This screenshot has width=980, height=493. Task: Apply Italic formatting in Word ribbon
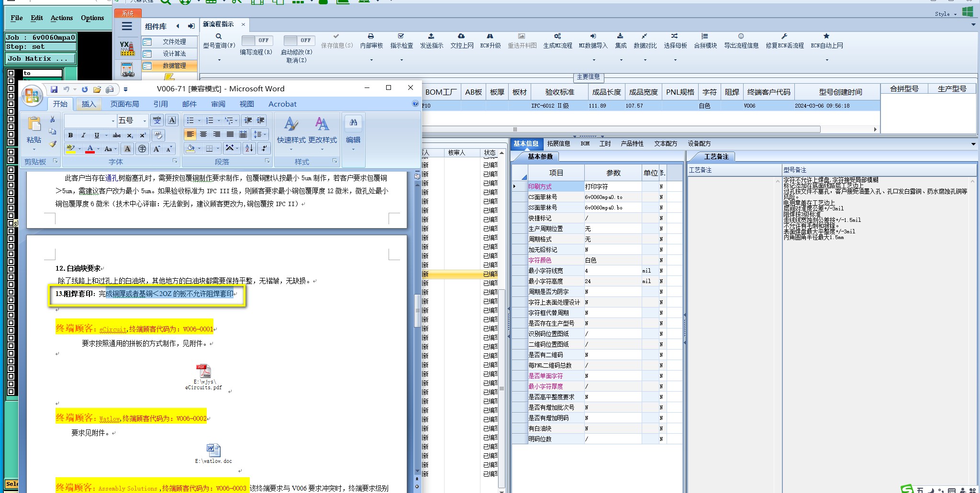pyautogui.click(x=84, y=135)
